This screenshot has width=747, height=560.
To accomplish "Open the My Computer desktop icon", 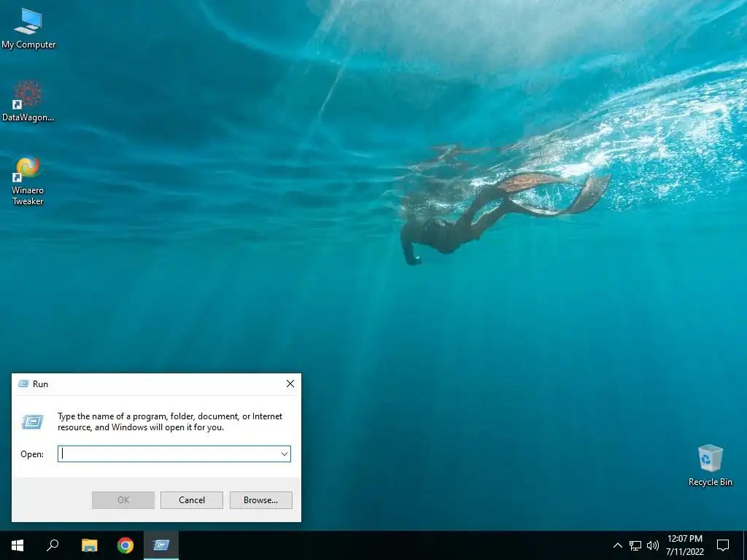I will (28, 29).
